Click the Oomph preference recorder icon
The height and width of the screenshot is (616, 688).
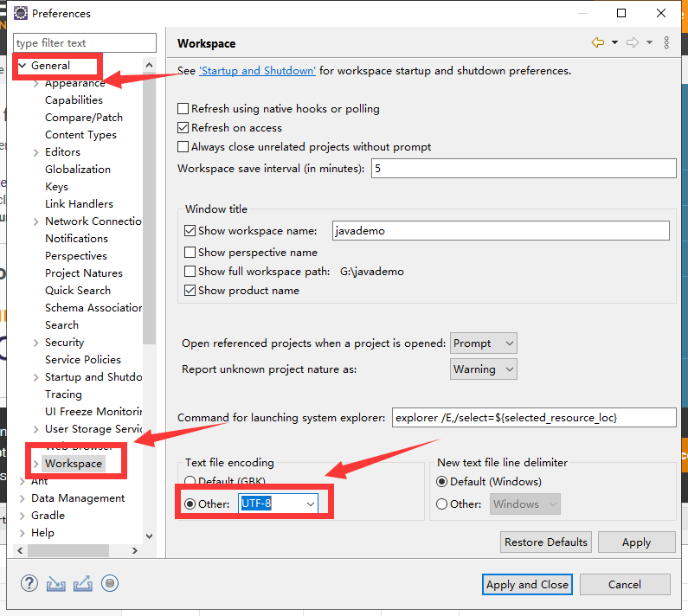110,583
